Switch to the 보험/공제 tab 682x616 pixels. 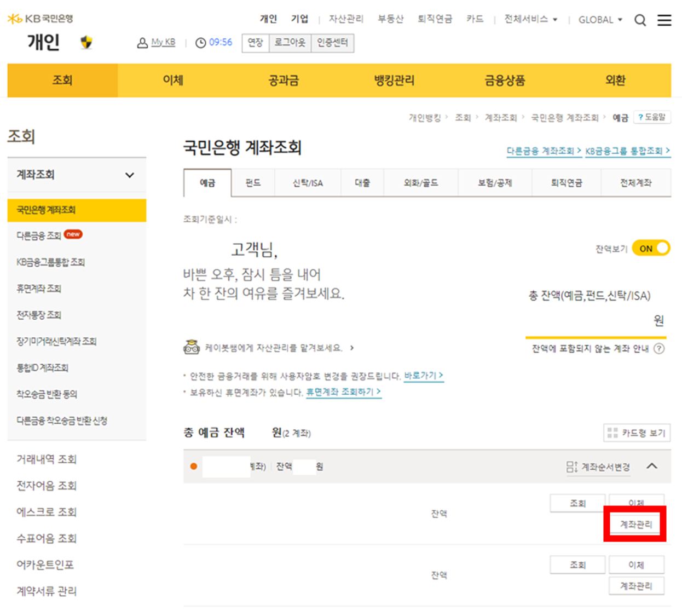click(x=495, y=183)
